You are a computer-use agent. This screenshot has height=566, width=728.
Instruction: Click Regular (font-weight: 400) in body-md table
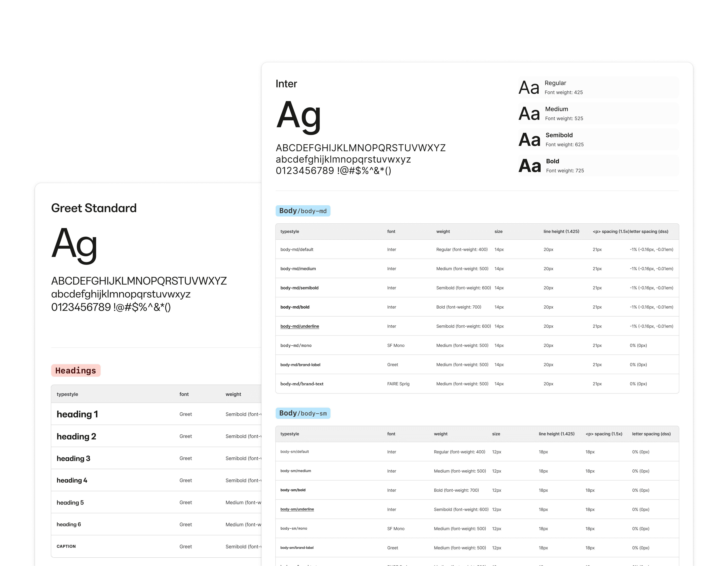pos(462,250)
